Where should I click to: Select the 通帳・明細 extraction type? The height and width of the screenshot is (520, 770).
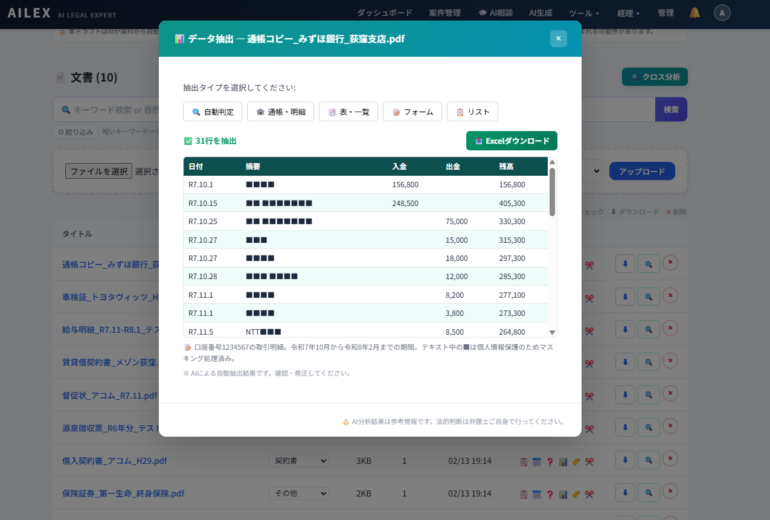point(280,112)
